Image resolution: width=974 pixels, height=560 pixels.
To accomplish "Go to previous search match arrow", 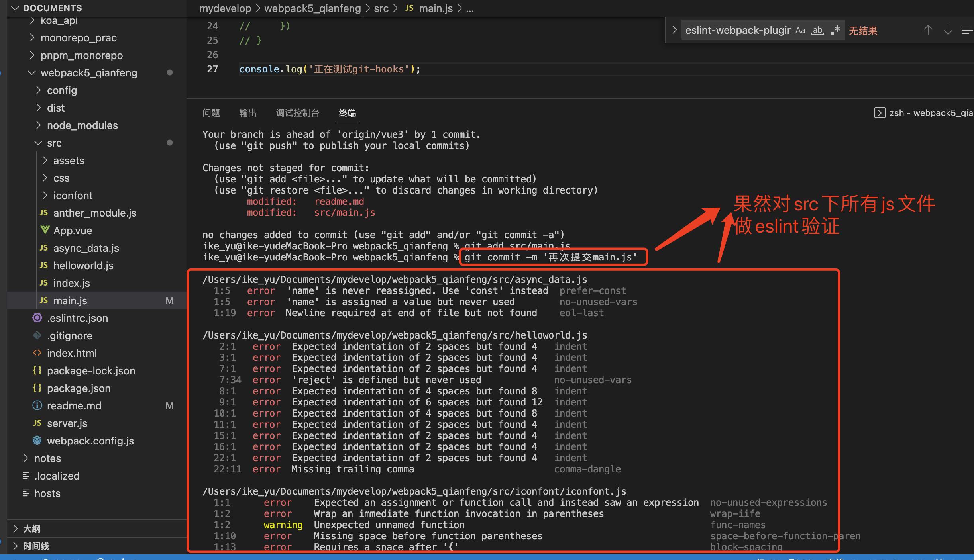I will (928, 31).
